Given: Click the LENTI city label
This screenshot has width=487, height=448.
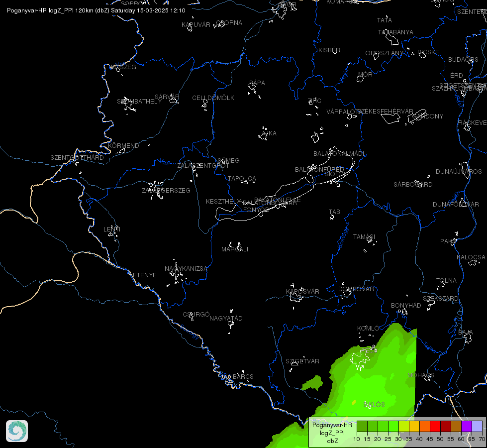Looking at the screenshot, I should (x=112, y=229).
